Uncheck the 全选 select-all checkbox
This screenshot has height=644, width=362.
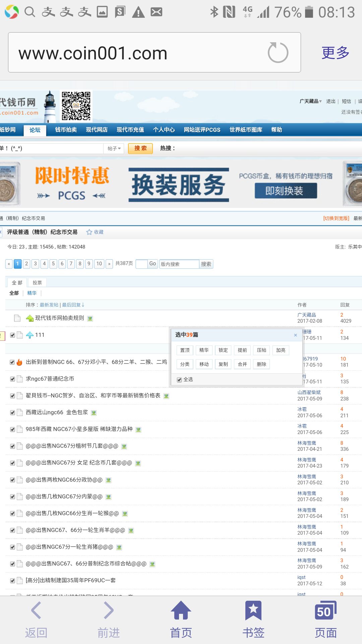179,380
